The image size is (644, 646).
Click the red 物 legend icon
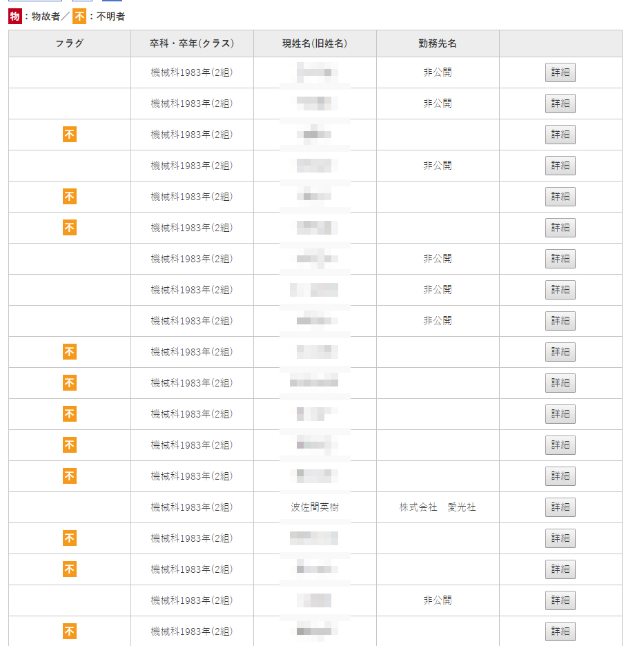pyautogui.click(x=15, y=16)
